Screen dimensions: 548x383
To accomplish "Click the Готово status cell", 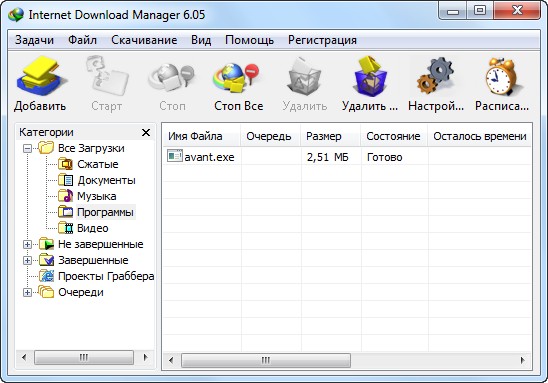I will [384, 157].
